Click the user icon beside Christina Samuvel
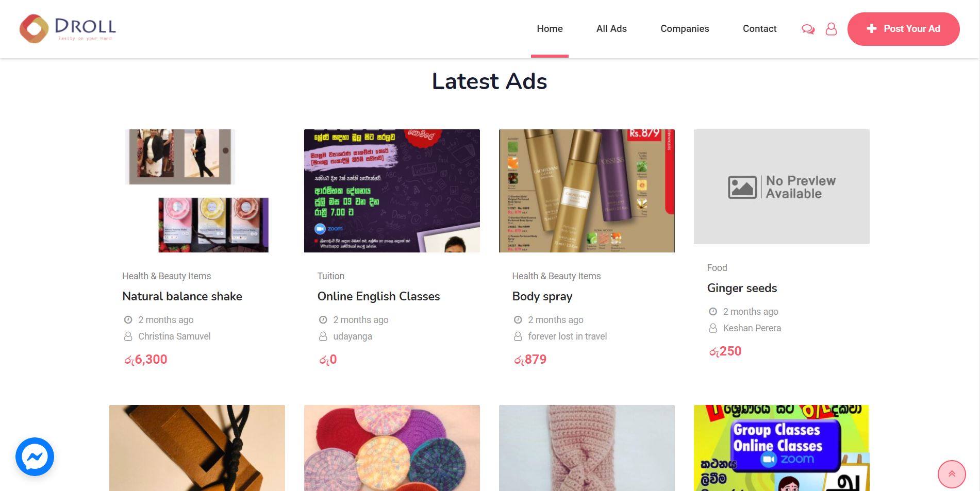Image resolution: width=980 pixels, height=491 pixels. (128, 336)
